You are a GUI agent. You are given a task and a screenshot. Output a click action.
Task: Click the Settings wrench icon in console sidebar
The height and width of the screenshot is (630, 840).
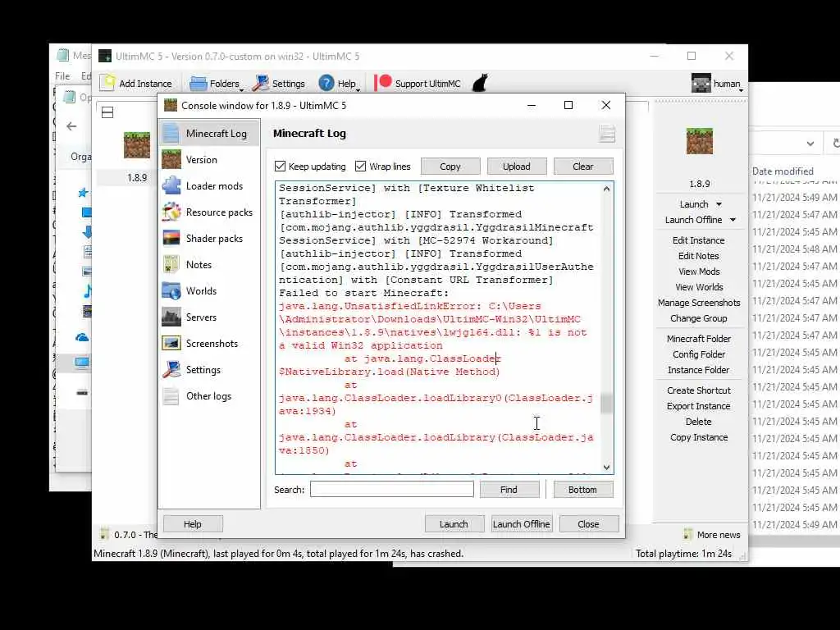point(171,370)
